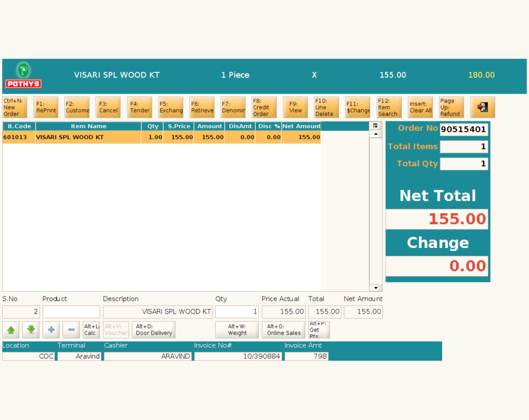Open the F7 Denomination button

coord(233,107)
